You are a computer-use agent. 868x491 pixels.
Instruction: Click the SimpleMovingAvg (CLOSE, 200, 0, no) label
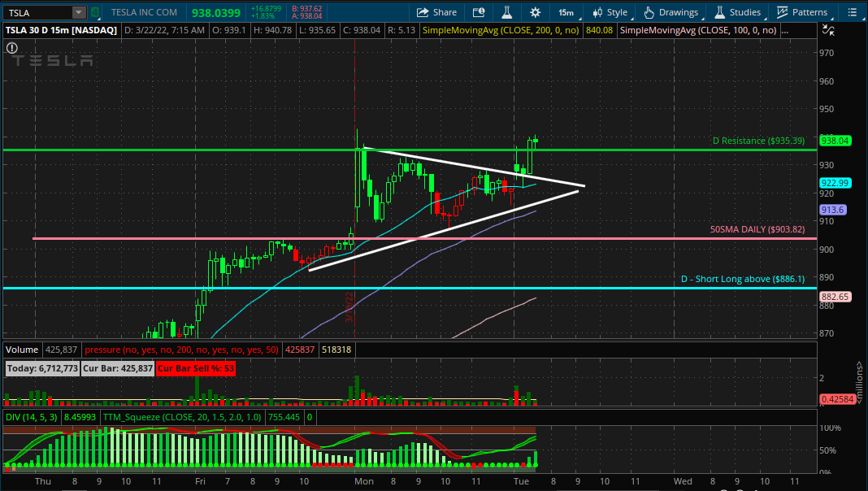click(501, 30)
